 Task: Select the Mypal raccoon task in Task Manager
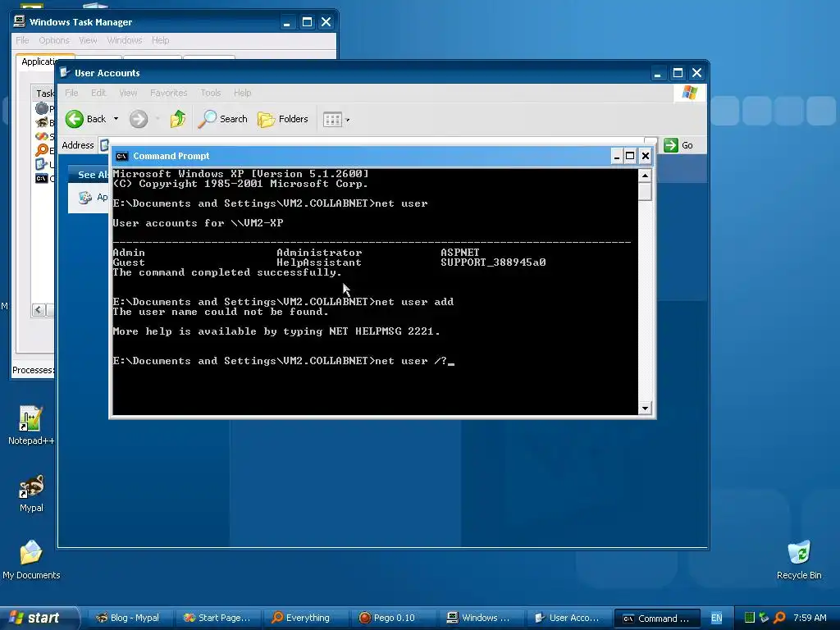(44, 122)
